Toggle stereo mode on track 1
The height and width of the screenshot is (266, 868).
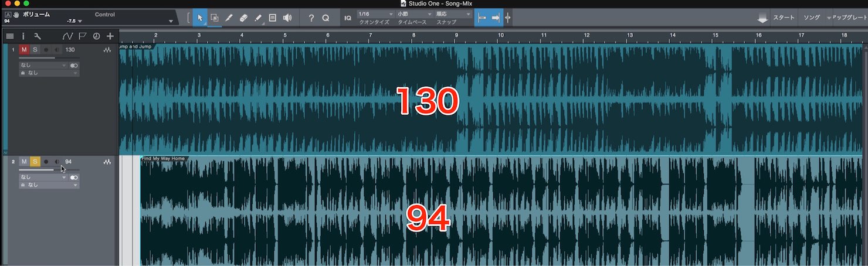tap(74, 66)
